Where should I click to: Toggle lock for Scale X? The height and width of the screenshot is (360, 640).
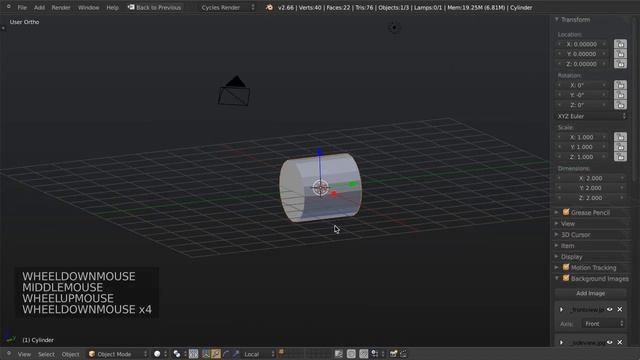pyautogui.click(x=620, y=137)
